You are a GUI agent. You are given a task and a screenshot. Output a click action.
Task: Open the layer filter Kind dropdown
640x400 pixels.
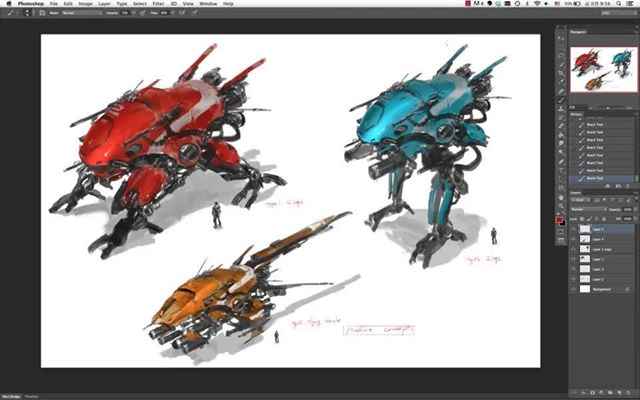[582, 200]
